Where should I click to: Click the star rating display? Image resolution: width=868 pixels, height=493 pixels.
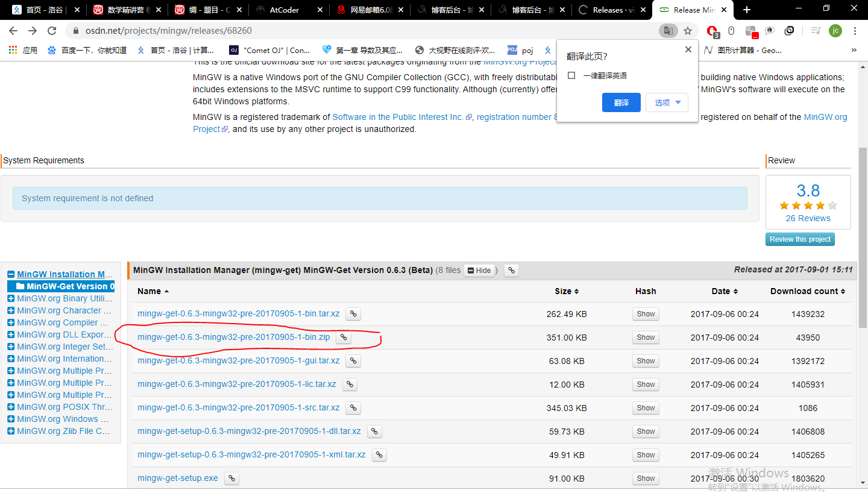point(808,206)
